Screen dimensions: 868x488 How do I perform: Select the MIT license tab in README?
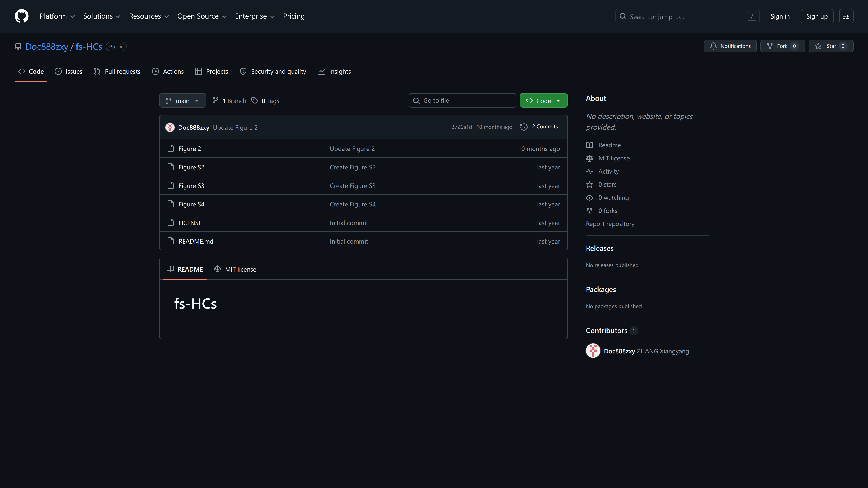235,269
